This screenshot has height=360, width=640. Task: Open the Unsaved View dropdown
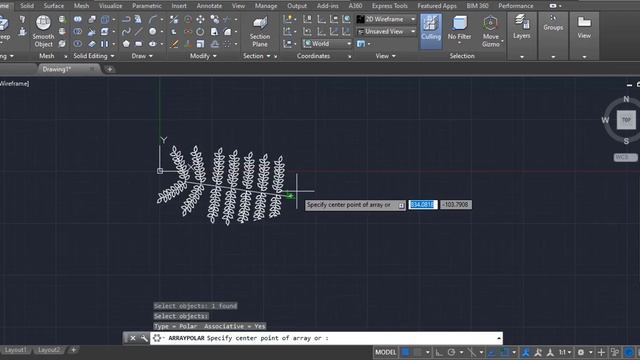[386, 31]
